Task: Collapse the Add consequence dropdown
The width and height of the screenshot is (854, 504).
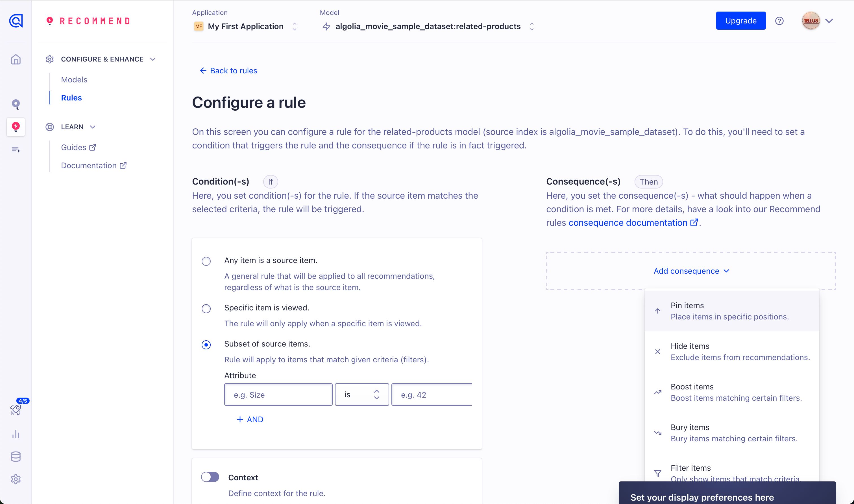Action: 691,271
